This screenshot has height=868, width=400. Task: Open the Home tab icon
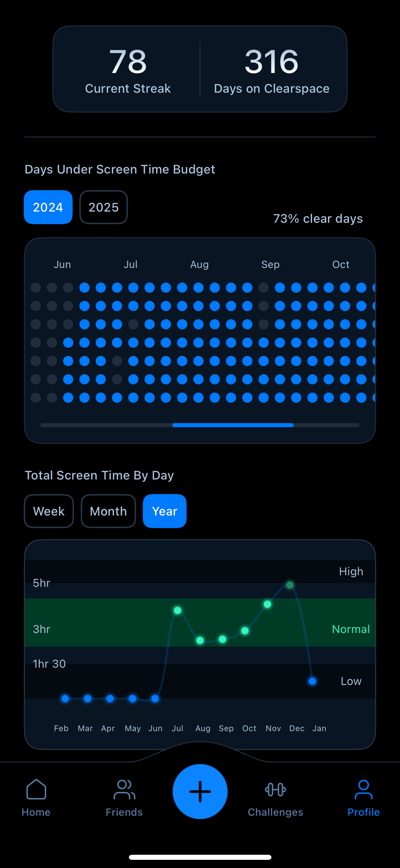pyautogui.click(x=36, y=789)
